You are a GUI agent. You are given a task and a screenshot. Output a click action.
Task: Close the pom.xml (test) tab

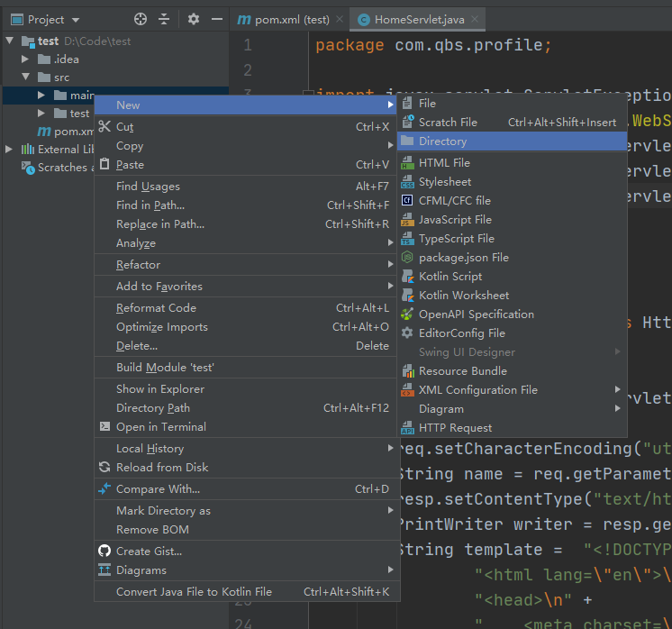339,19
